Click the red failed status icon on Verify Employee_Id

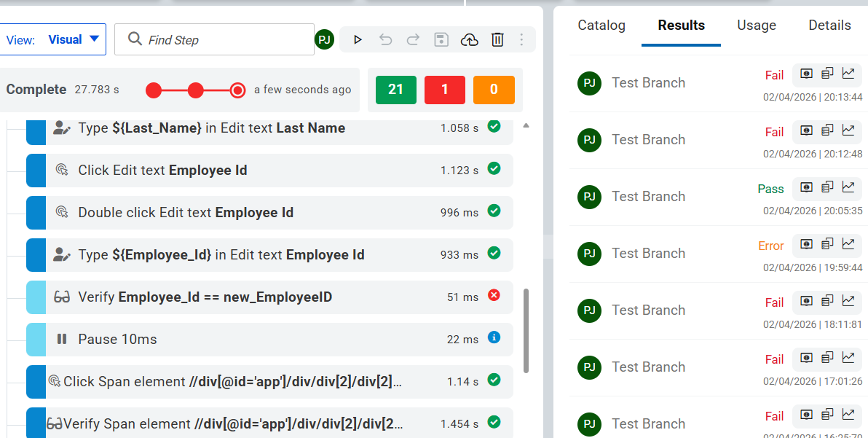[x=494, y=295]
